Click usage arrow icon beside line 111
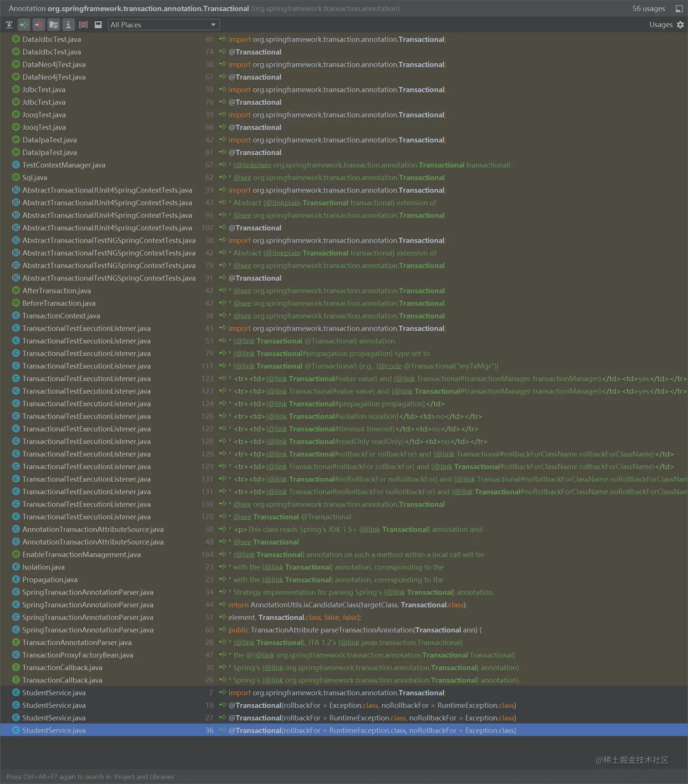 (223, 366)
